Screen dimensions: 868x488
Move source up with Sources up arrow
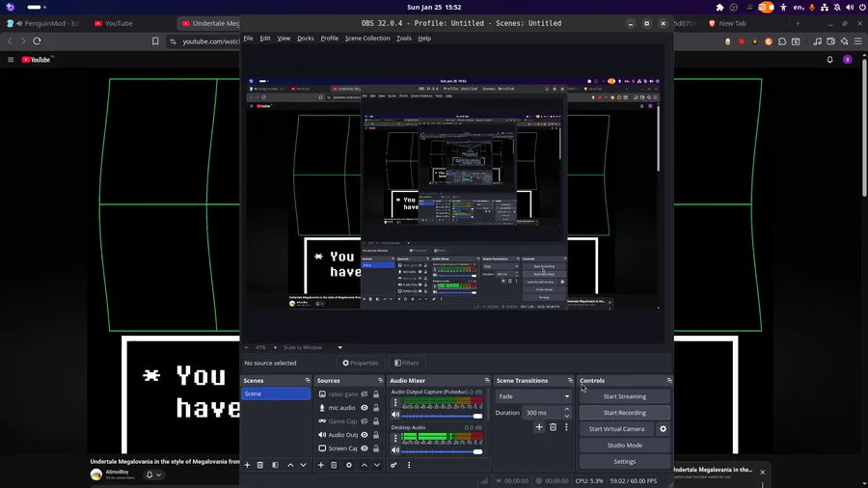click(x=364, y=465)
